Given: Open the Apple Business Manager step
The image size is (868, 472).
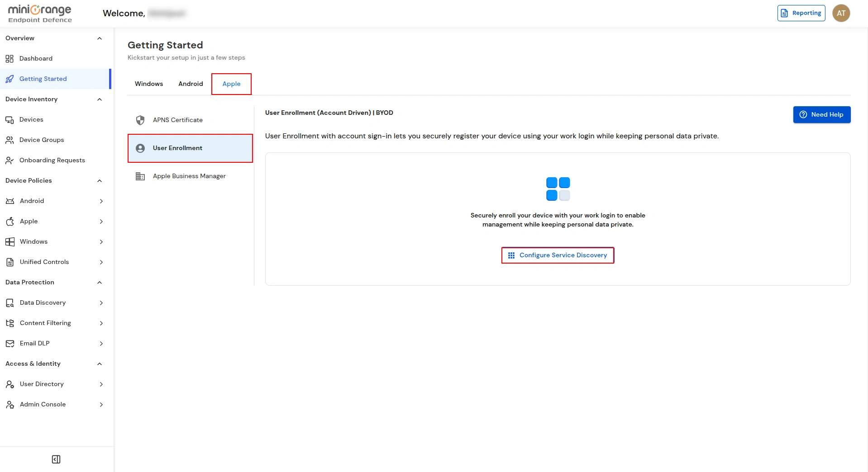Looking at the screenshot, I should 190,176.
